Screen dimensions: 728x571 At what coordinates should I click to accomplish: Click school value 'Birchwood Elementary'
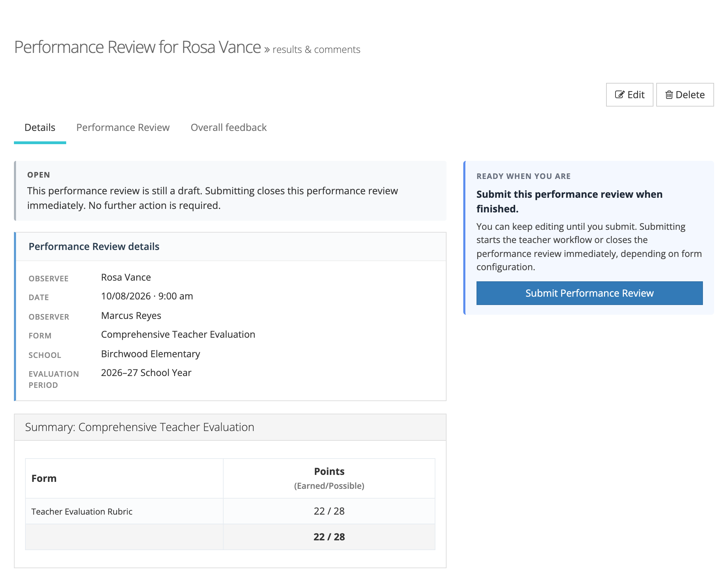150,354
